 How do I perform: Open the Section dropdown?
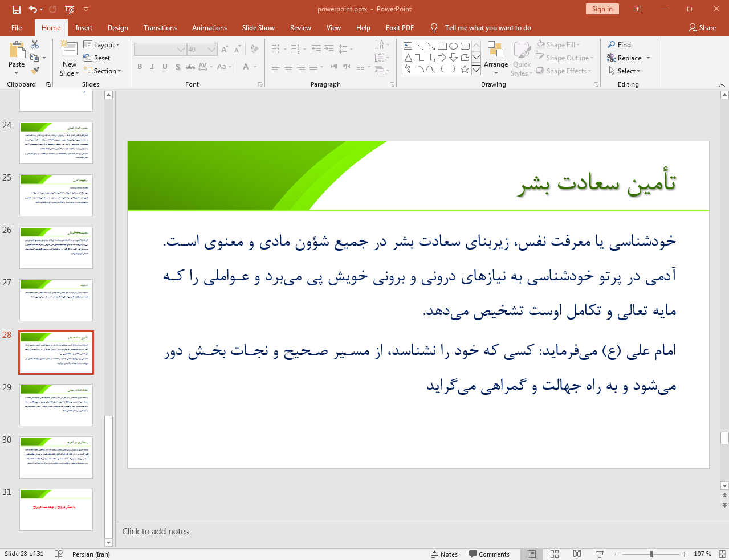click(x=103, y=71)
